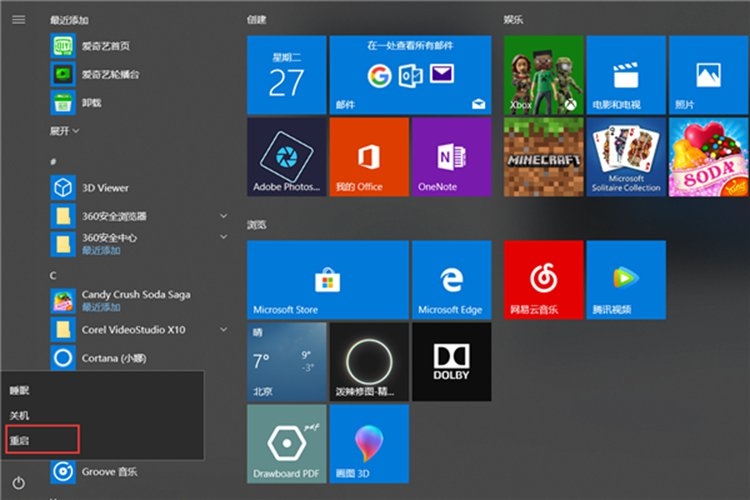750x500 pixels.
Task: Open the 照片 photos tile
Action: point(709,75)
